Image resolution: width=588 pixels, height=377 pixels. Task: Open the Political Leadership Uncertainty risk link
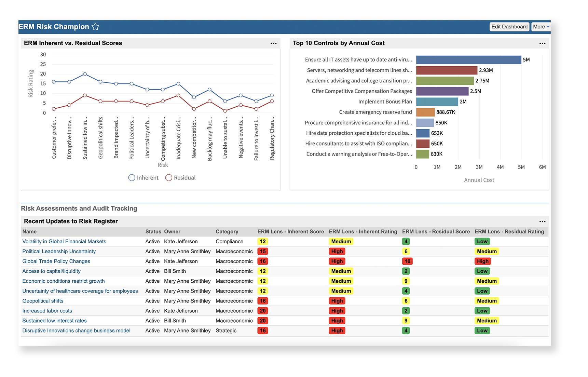[59, 251]
